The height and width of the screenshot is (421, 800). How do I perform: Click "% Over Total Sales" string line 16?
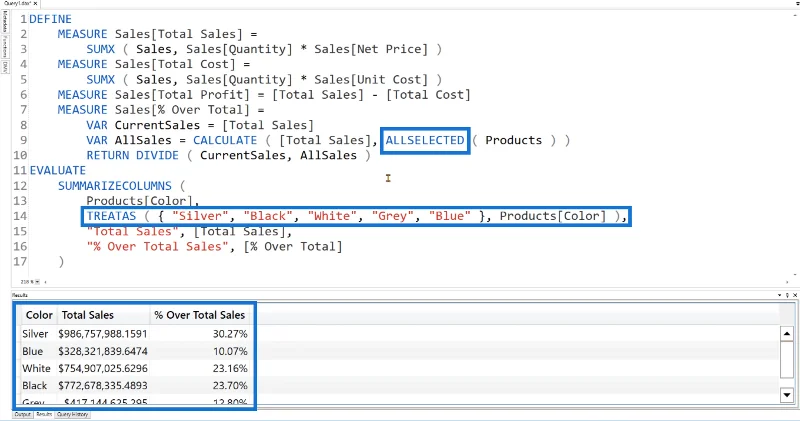coord(157,246)
